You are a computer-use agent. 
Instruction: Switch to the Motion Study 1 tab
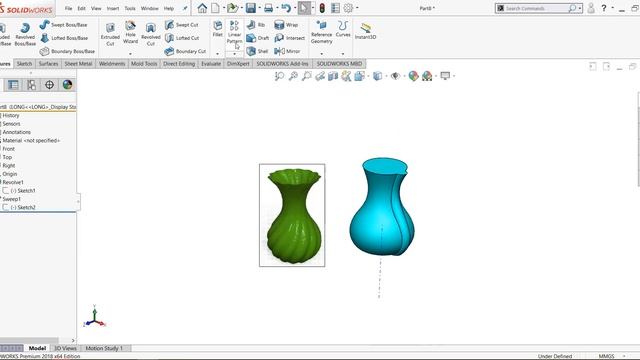(x=104, y=348)
